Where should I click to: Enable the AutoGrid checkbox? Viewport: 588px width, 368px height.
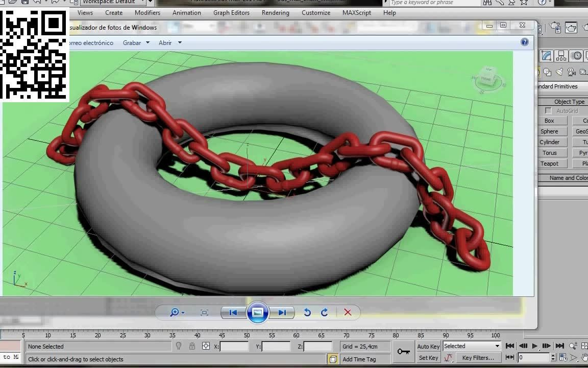pyautogui.click(x=548, y=110)
